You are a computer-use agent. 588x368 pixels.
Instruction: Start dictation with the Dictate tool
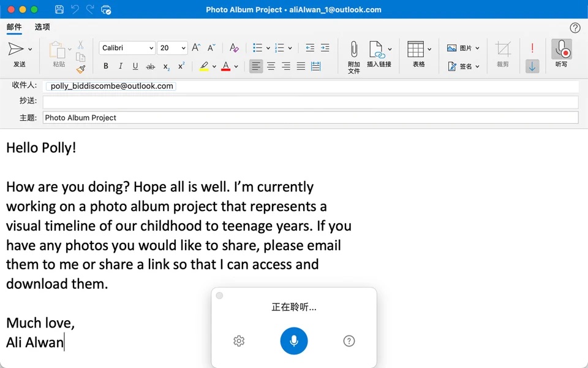[x=562, y=52]
